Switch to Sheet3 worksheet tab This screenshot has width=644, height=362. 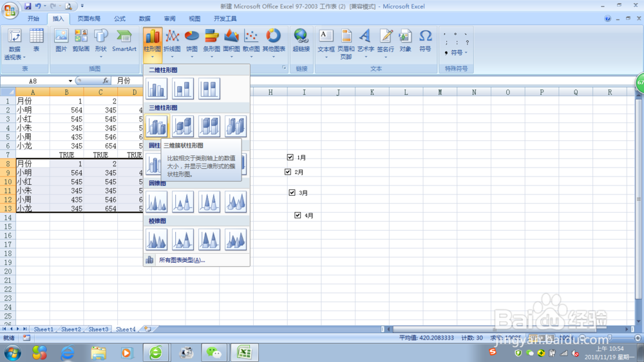coord(98,329)
